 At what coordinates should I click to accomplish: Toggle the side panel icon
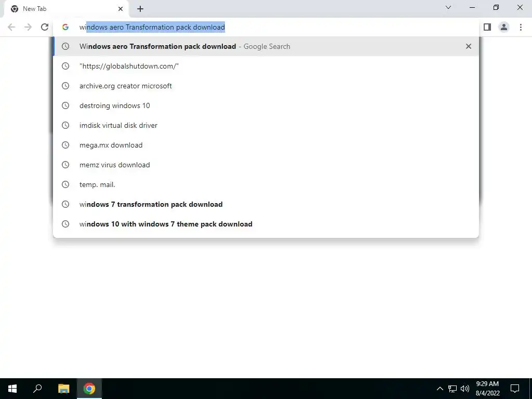pyautogui.click(x=487, y=27)
